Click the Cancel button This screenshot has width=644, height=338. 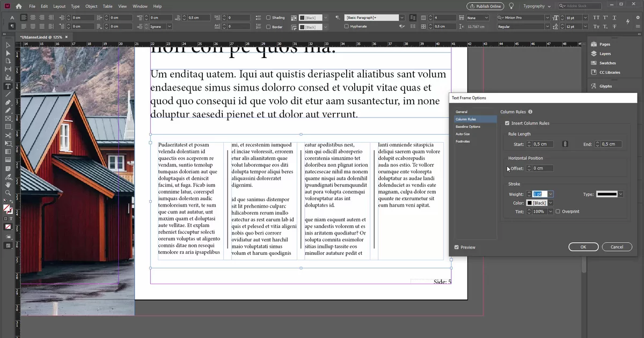pos(617,247)
